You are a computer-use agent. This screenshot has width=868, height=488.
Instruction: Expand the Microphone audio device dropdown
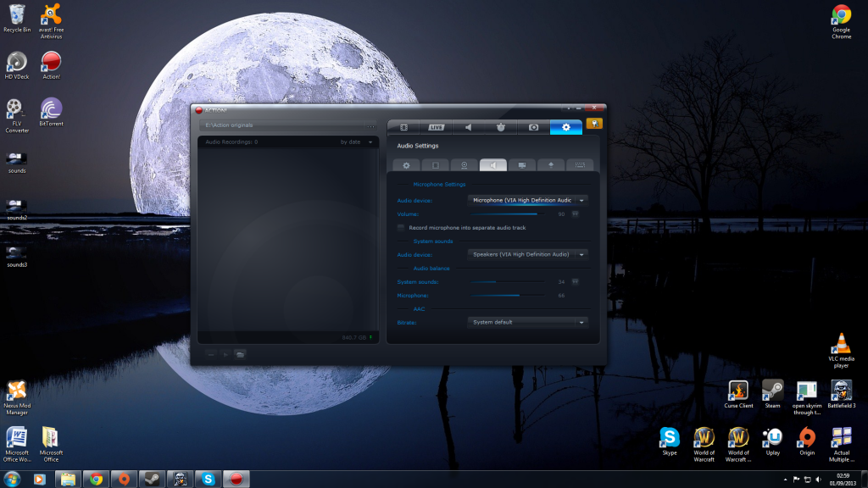[527, 200]
